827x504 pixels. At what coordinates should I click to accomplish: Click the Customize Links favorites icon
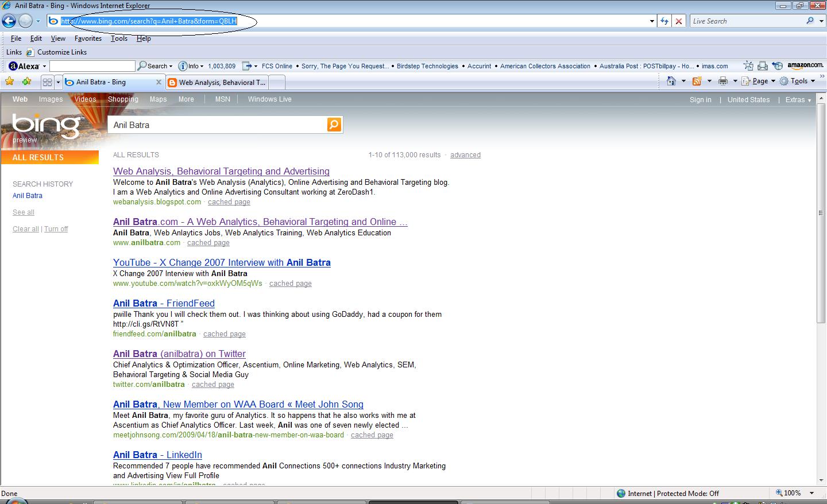30,52
